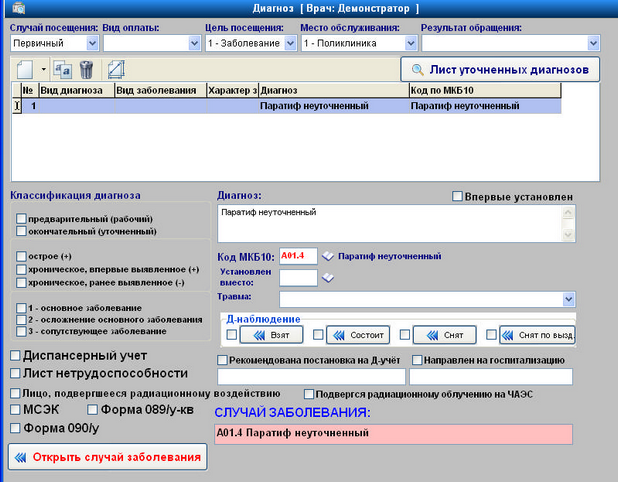Click diagnosis text area scroll-up arrow
618x482 pixels.
click(x=568, y=212)
